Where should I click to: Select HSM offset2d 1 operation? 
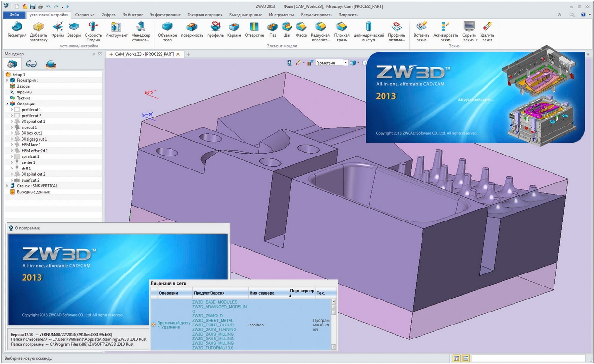pyautogui.click(x=34, y=151)
